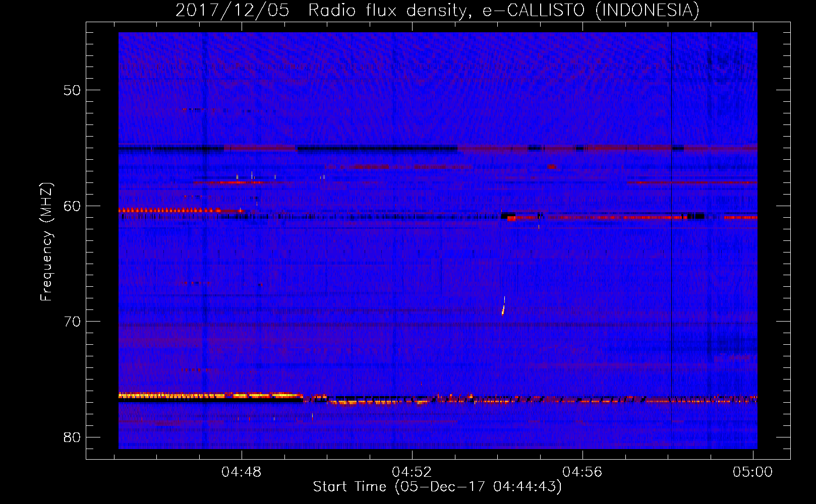Click the red dotted band at 60 MHz on left
The height and width of the screenshot is (504, 816).
[170, 210]
